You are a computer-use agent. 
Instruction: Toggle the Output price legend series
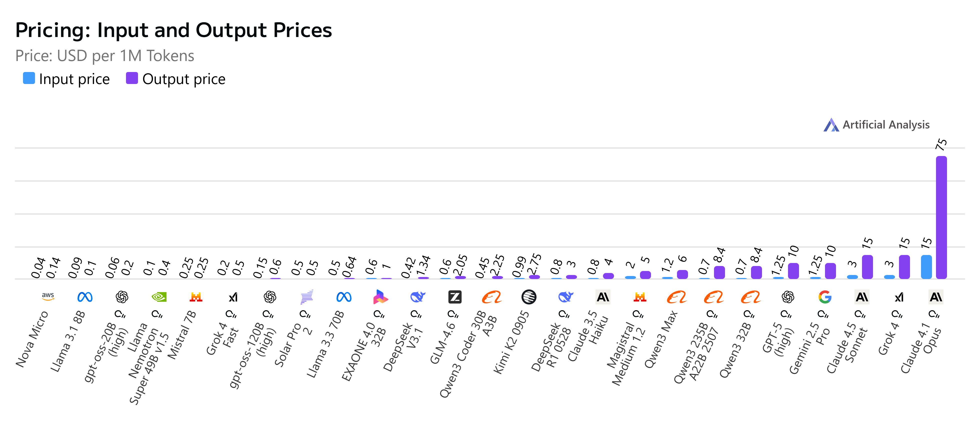coord(184,79)
